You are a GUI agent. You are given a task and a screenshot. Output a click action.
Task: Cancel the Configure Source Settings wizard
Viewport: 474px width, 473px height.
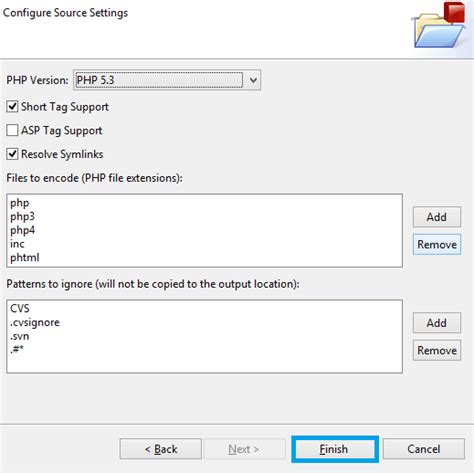424,449
